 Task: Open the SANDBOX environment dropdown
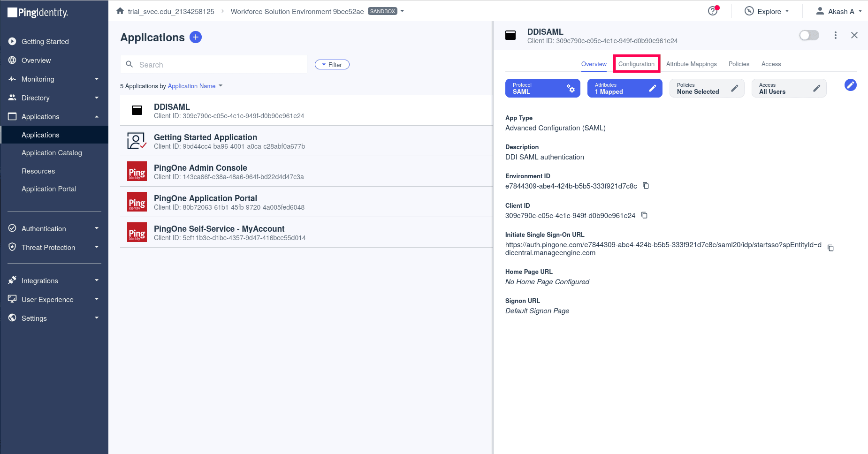401,11
